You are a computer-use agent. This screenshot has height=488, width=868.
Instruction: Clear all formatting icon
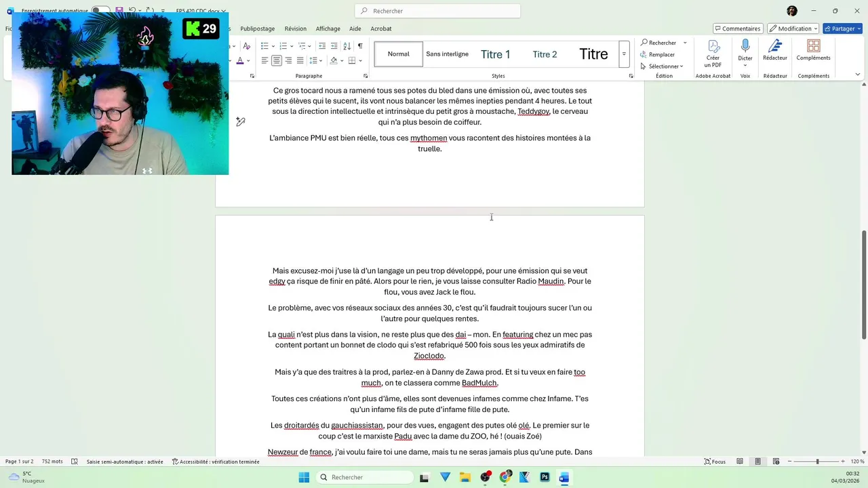(x=246, y=46)
